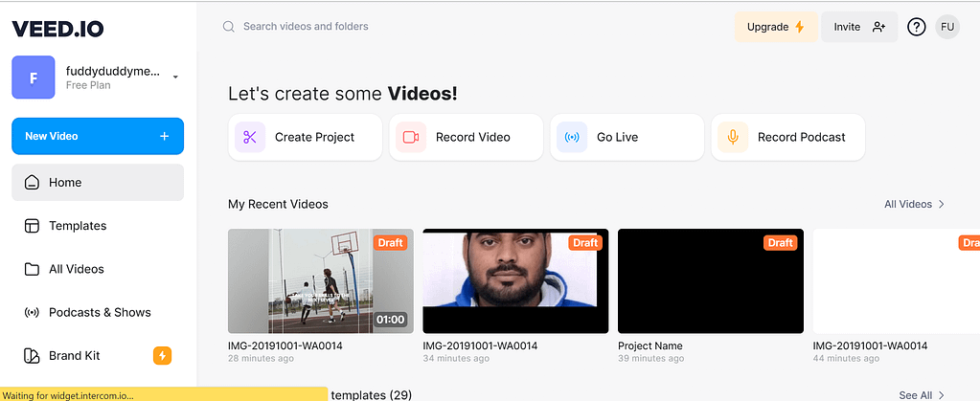Click the VEED.IO logo
Viewport: 980px width, 401px height.
(x=57, y=29)
